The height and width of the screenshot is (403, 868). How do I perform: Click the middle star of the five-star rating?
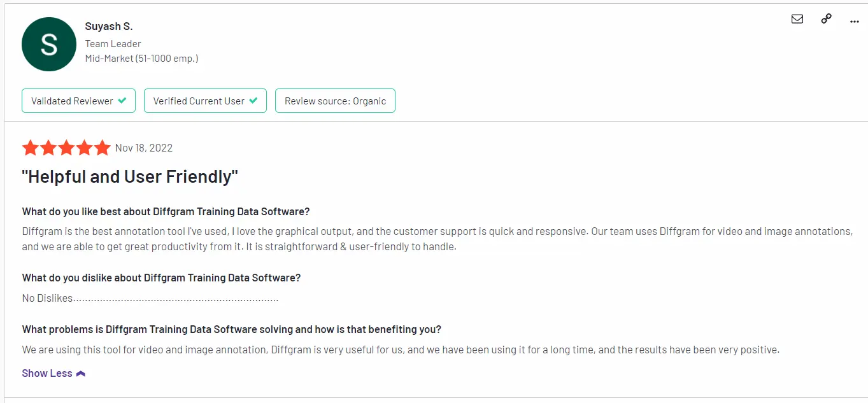click(x=66, y=147)
